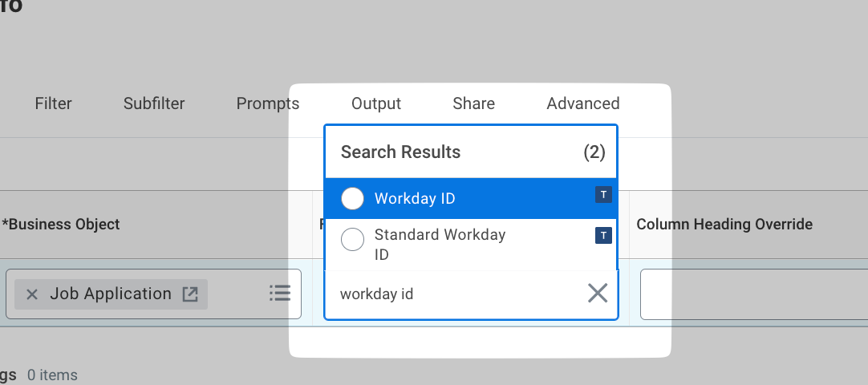Click the Column Heading Override text box
Viewport: 868px width, 385px height.
click(754, 294)
